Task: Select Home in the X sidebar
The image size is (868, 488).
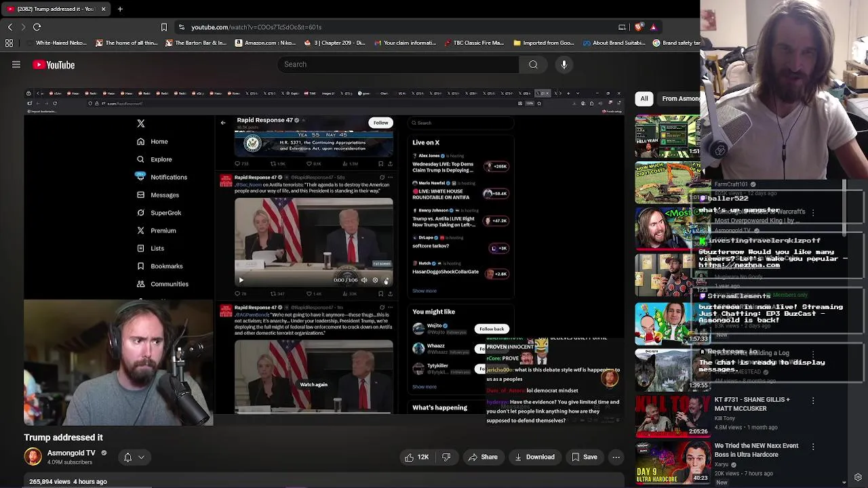Action: [153, 142]
